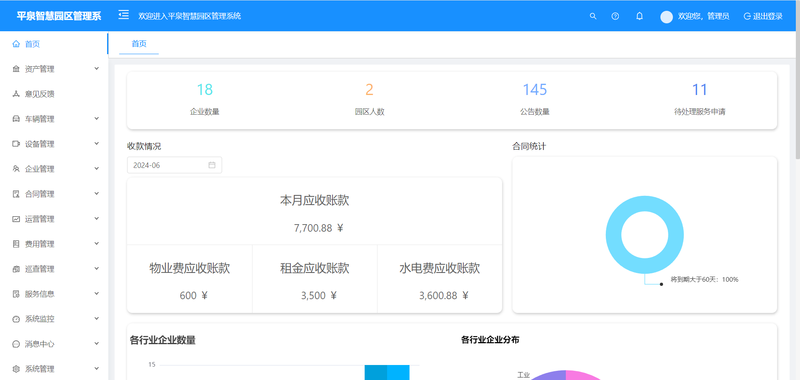Click the 车辆管理 car icon
This screenshot has height=380, width=800.
point(16,119)
